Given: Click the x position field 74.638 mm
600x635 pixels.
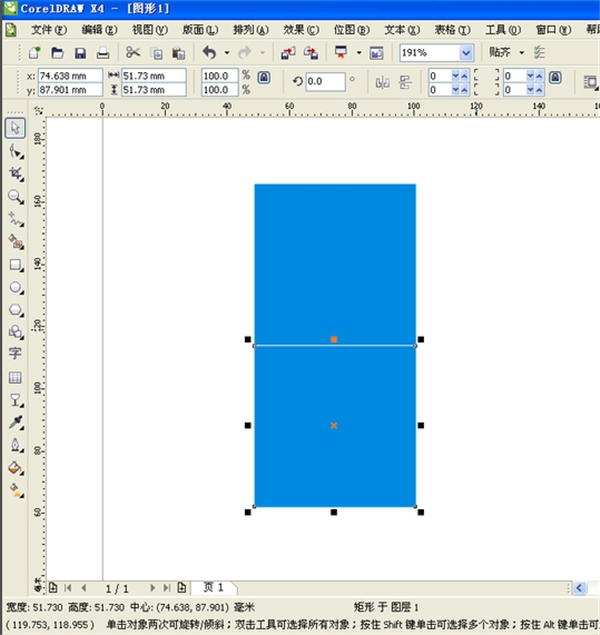Looking at the screenshot, I should point(70,76).
